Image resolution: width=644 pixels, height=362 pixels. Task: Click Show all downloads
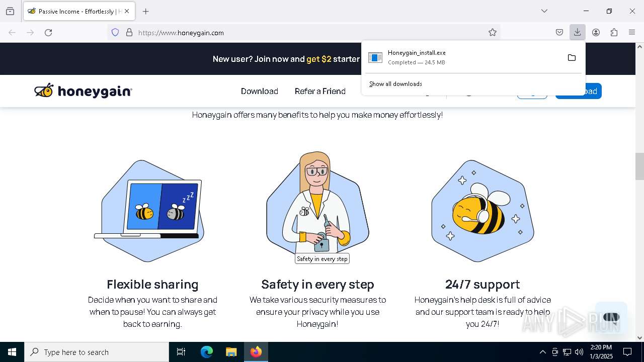[x=395, y=84]
